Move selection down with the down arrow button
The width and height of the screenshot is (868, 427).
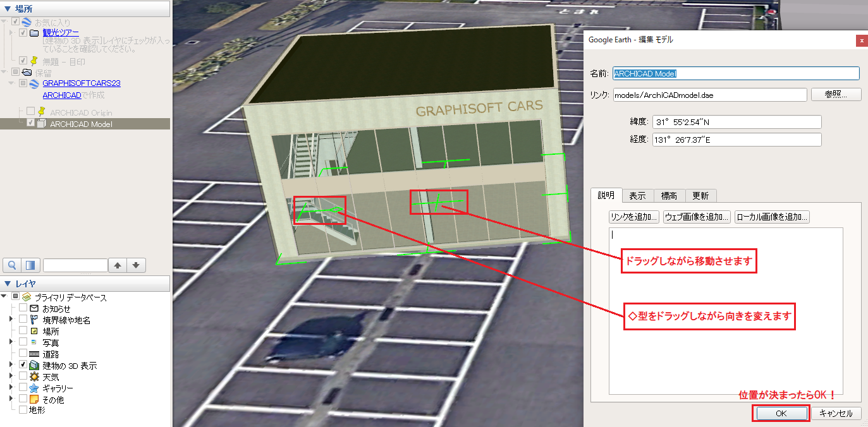tap(137, 265)
